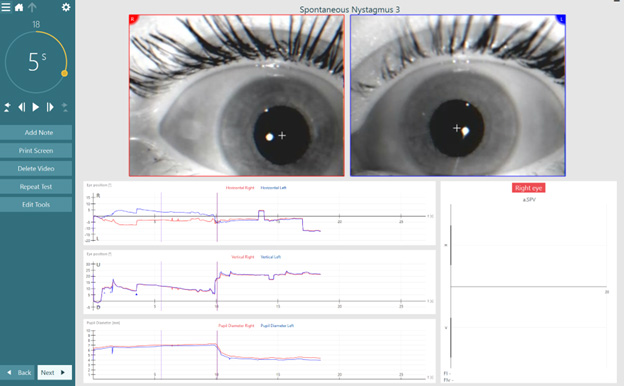Go to the home screen
Image resolution: width=624 pixels, height=386 pixels.
[19, 7]
